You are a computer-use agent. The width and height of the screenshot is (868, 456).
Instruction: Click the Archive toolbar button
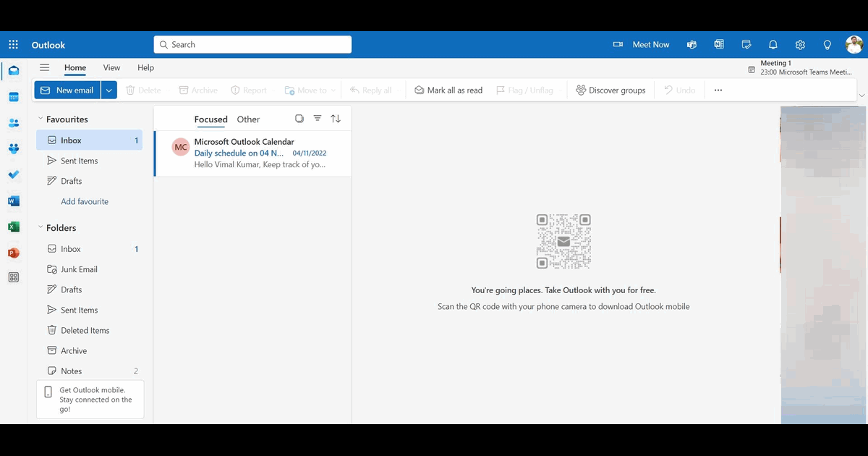coord(198,90)
